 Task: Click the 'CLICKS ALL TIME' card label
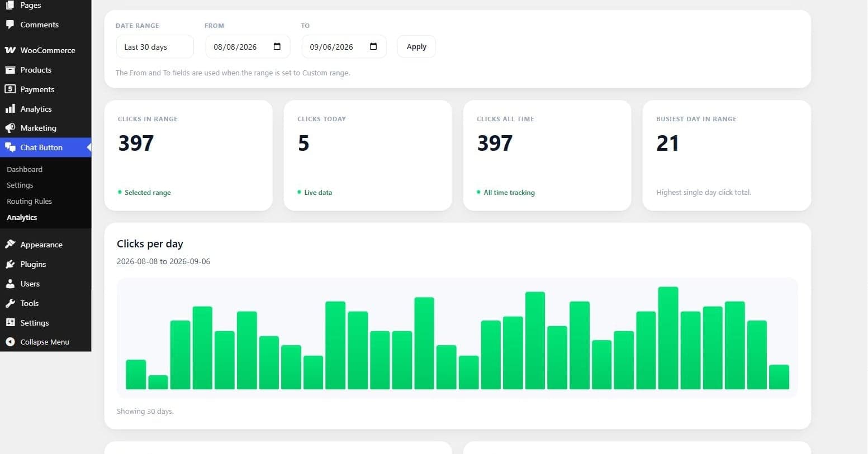(505, 119)
